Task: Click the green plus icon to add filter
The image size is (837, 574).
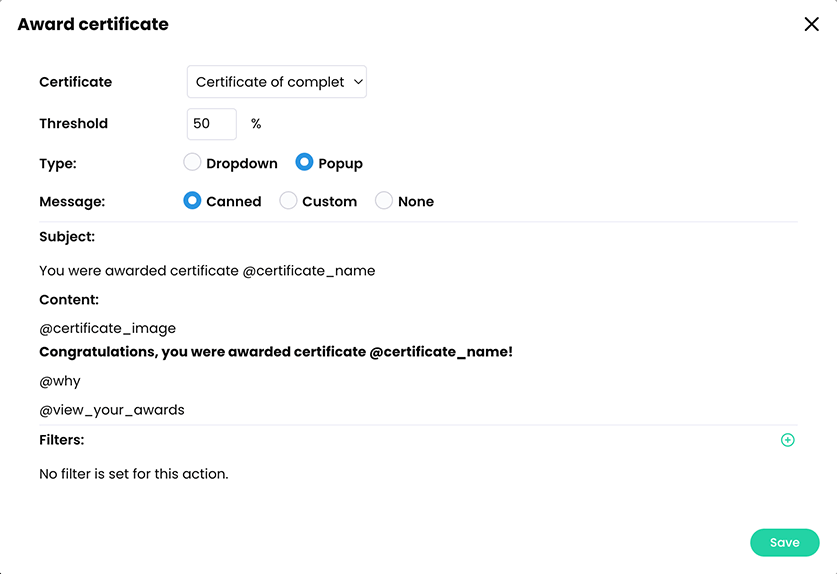Action: [x=788, y=440]
